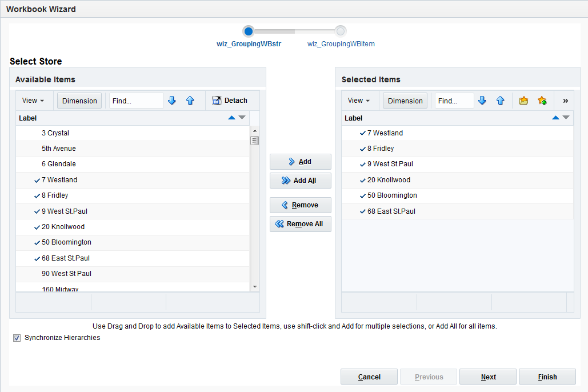Select 9 West St.Paul in Available Items
Image resolution: width=588 pixels, height=392 pixels.
point(133,211)
